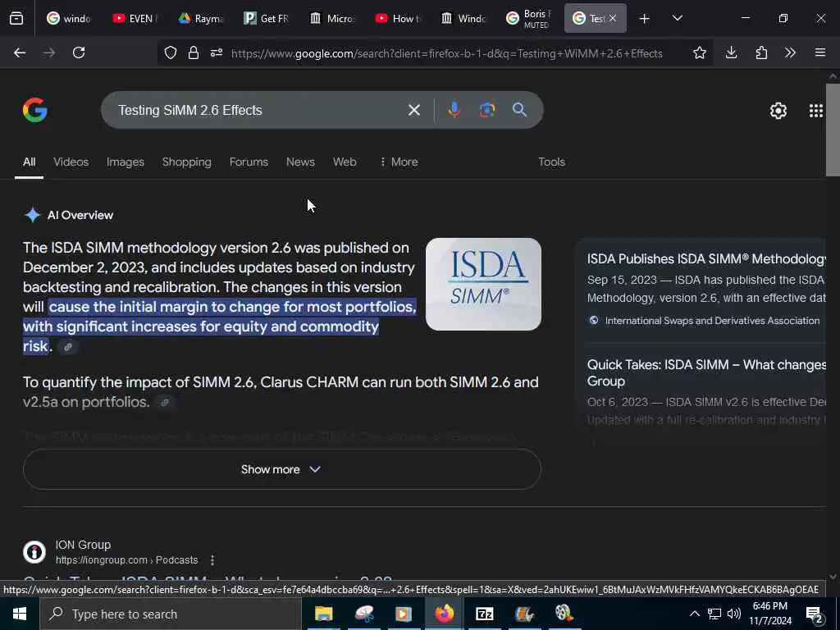Switch to the 'EVEN' YouTube tab
840x630 pixels.
[x=135, y=18]
